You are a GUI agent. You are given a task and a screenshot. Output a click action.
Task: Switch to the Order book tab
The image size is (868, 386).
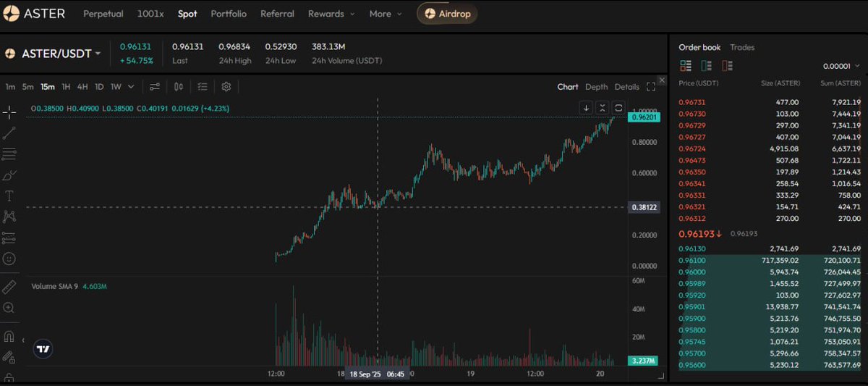coord(699,47)
